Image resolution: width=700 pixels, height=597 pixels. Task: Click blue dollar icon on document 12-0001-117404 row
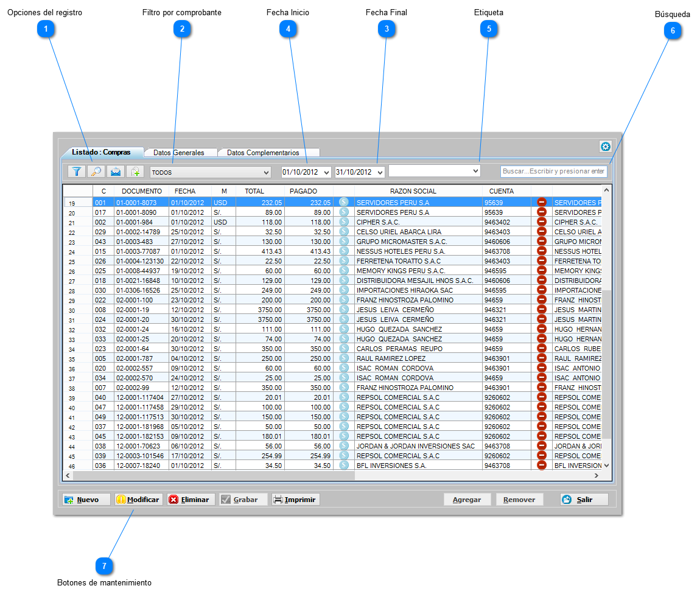tap(344, 397)
